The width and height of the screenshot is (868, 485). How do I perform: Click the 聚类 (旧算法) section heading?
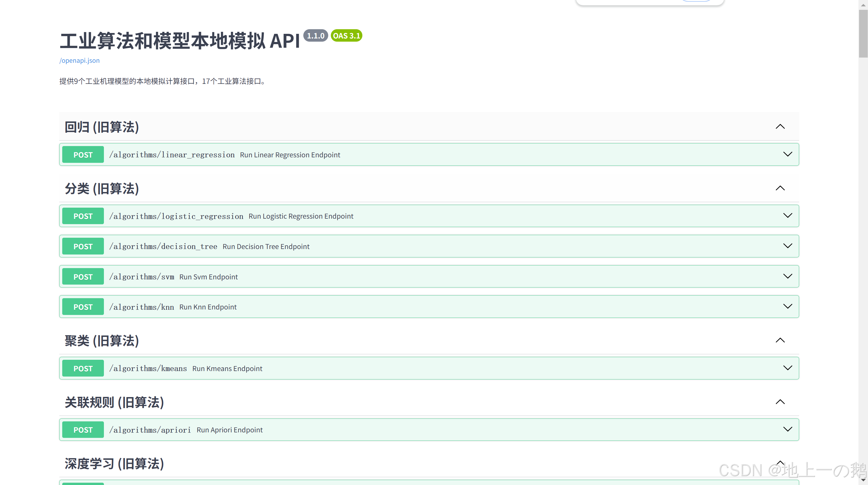[102, 341]
